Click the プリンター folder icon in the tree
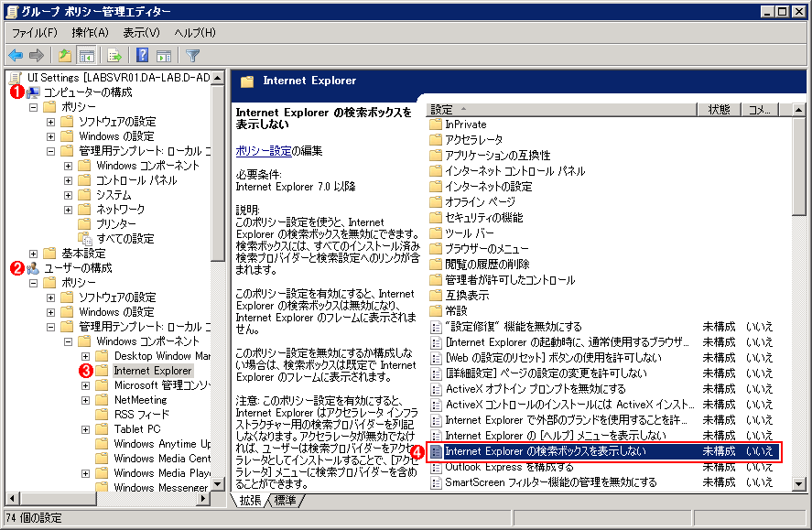Image resolution: width=812 pixels, height=530 pixels. (x=84, y=223)
